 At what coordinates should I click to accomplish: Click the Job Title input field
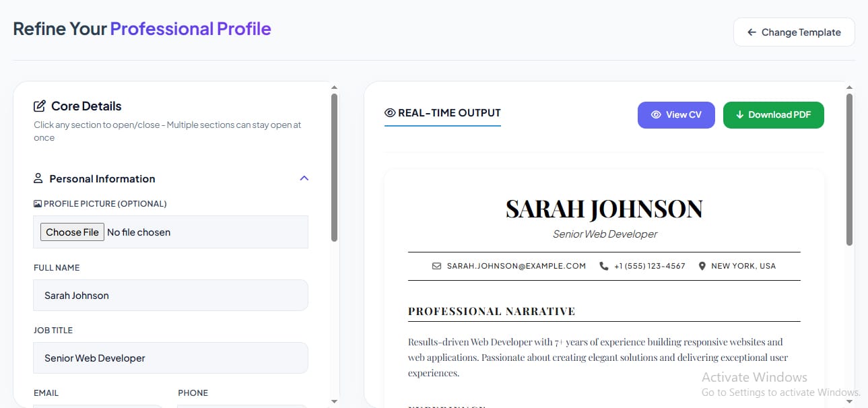click(x=171, y=358)
